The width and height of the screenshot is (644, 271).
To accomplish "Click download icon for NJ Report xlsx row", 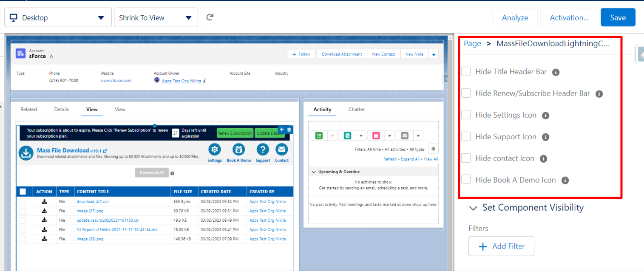I will point(45,229).
